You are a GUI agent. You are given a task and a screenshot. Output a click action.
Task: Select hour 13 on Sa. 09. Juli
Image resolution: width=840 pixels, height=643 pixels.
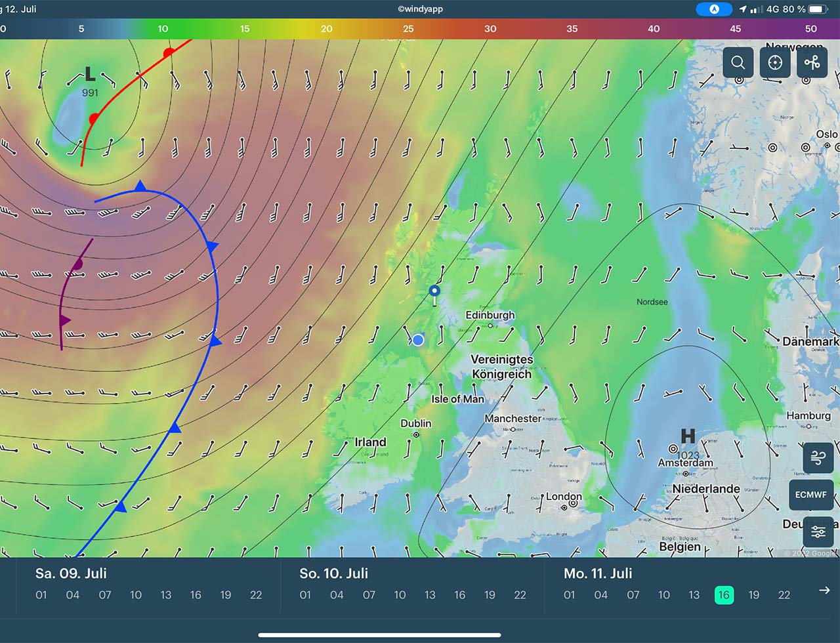point(166,595)
